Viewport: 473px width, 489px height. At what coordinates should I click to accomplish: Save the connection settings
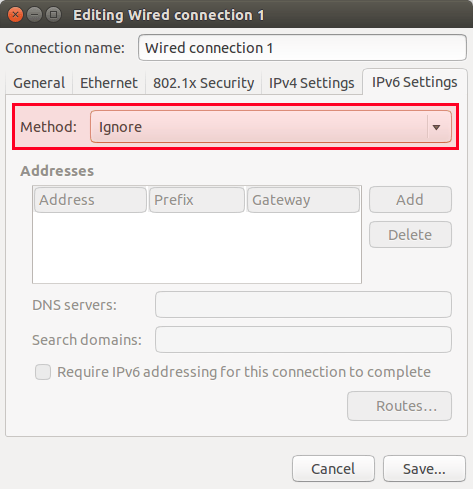click(x=424, y=469)
